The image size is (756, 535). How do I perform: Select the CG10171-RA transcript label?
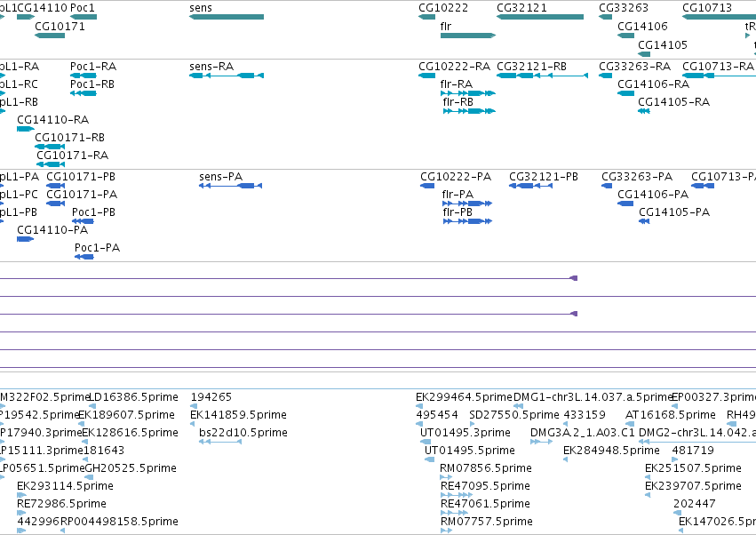point(72,156)
